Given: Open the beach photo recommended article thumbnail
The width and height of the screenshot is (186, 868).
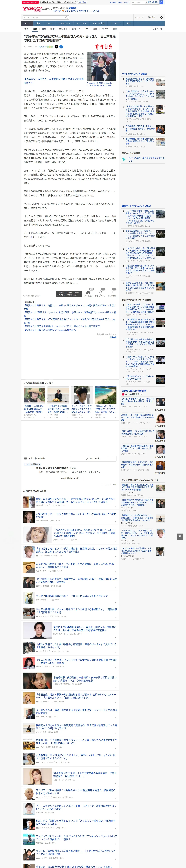Looking at the screenshot, I should [x=106, y=395].
